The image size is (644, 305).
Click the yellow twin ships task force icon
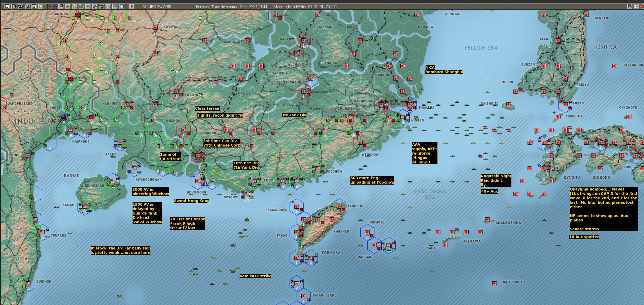[x=75, y=7]
